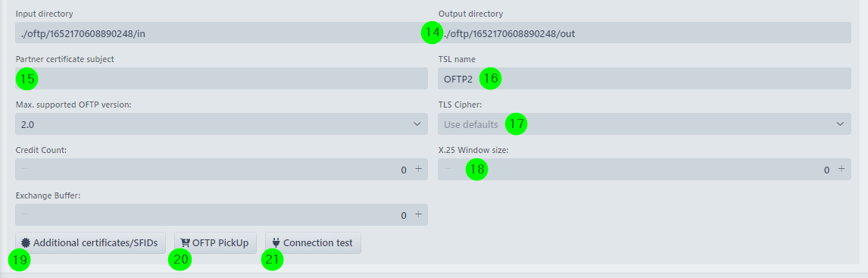The height and width of the screenshot is (278, 868).
Task: Decrease Credit Count with the minus icon
Action: (x=24, y=169)
